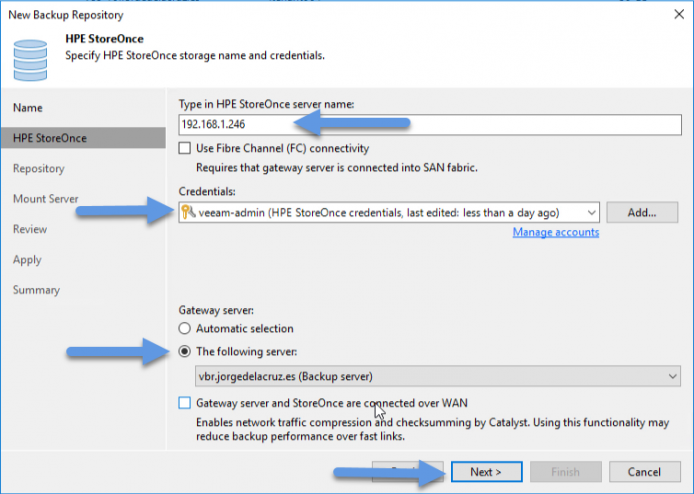Click the veeam-admin credentials combo box
Viewport: 694px width, 494px height.
click(389, 212)
